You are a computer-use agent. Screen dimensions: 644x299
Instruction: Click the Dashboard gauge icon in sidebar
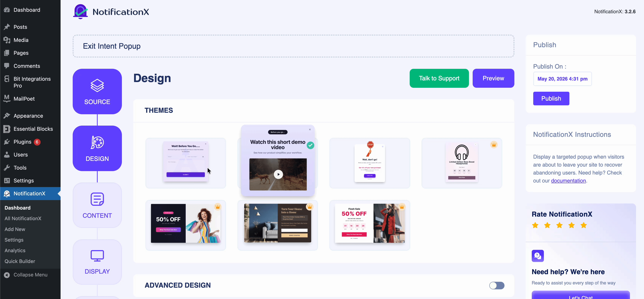pyautogui.click(x=7, y=10)
